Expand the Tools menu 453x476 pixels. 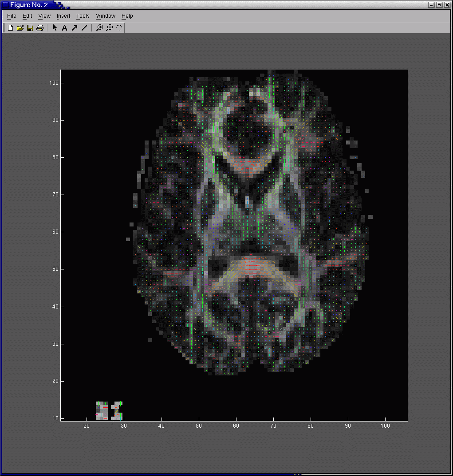point(83,16)
